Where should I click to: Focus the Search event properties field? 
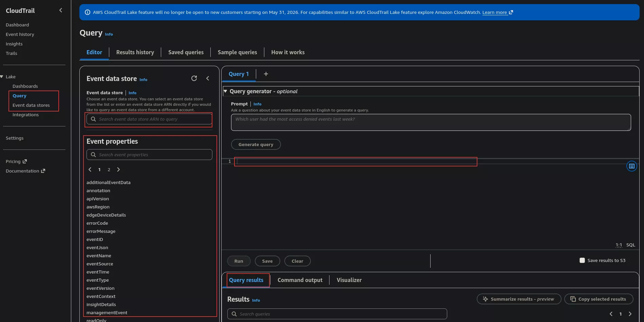click(x=149, y=155)
